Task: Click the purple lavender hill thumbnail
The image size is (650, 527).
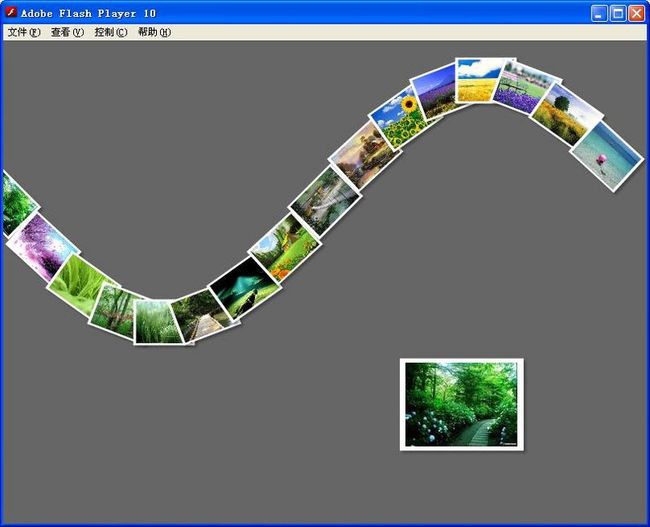Action: click(x=435, y=92)
